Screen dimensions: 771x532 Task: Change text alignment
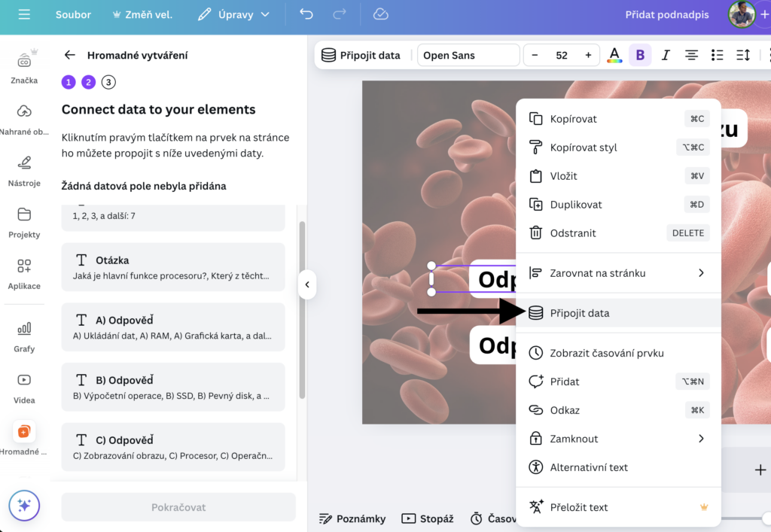click(691, 55)
